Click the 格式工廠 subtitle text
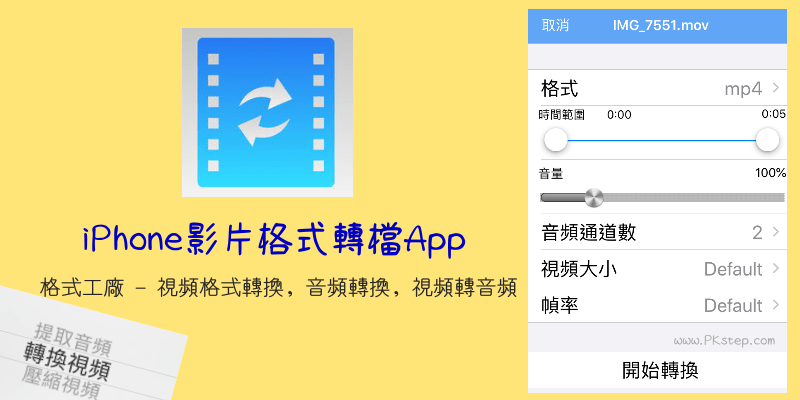This screenshot has height=400, width=800. coord(279,288)
